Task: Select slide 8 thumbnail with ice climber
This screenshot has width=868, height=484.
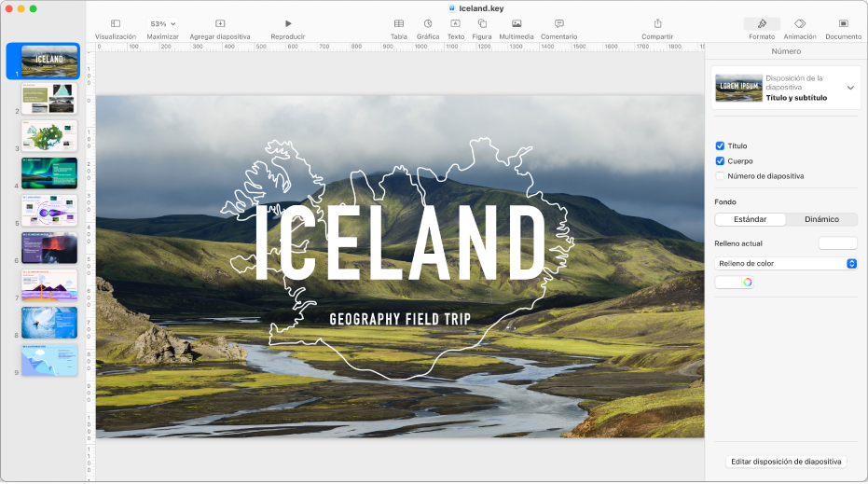Action: click(49, 323)
